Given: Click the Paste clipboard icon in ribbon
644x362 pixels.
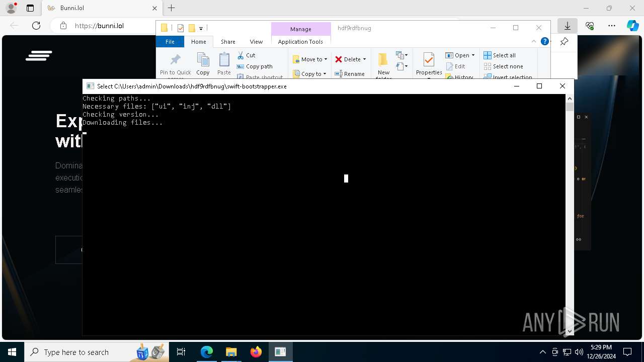Looking at the screenshot, I should pos(224,60).
